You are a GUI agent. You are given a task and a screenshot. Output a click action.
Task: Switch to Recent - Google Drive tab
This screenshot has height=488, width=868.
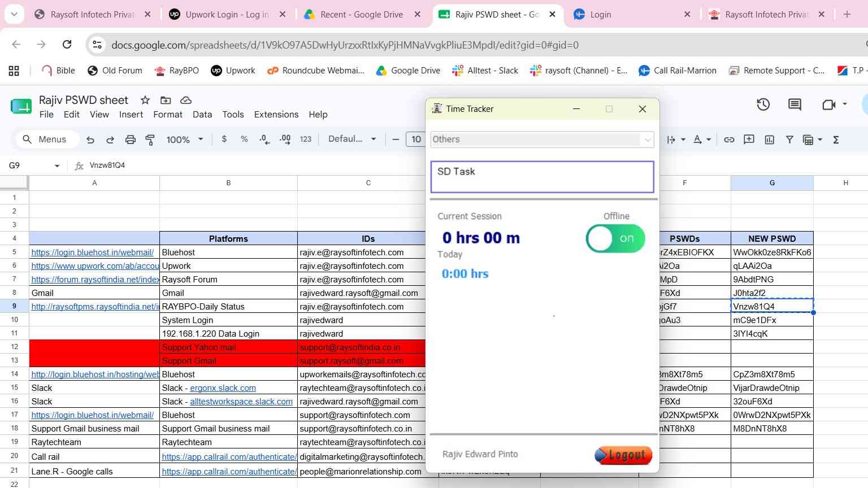(362, 15)
